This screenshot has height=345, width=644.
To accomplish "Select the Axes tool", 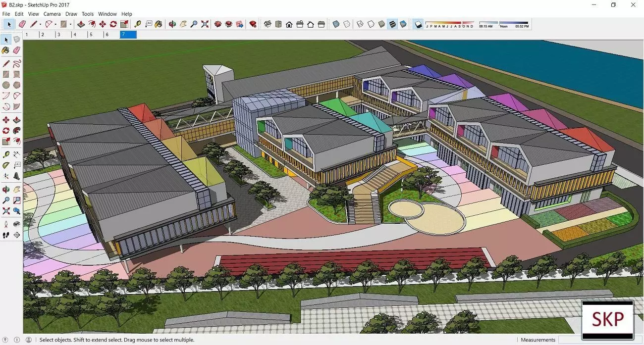I will [6, 176].
